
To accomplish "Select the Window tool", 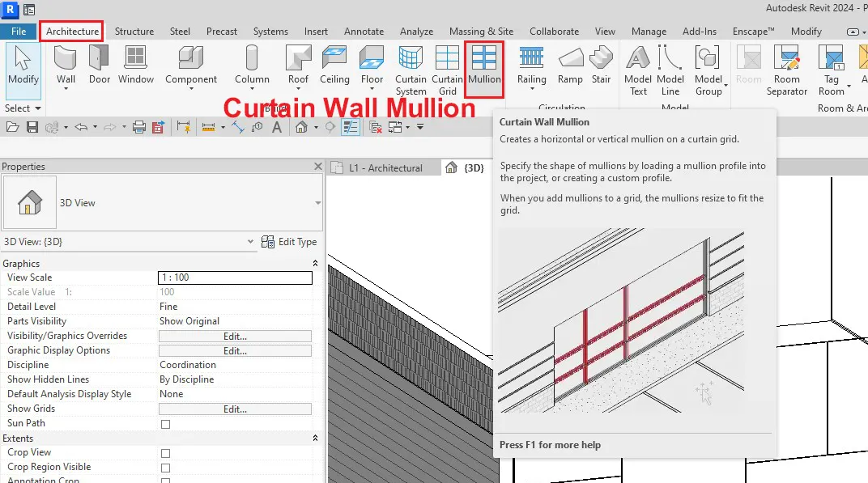I will pyautogui.click(x=136, y=66).
